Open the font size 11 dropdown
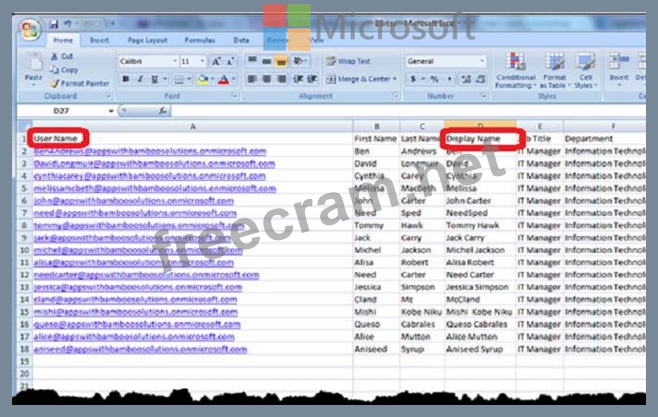The image size is (658, 417). (203, 61)
